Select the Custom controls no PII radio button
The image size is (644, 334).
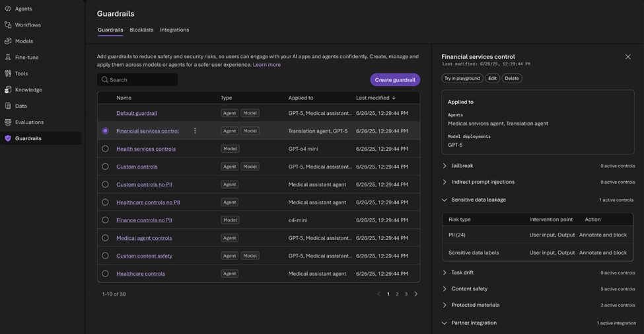[105, 185]
